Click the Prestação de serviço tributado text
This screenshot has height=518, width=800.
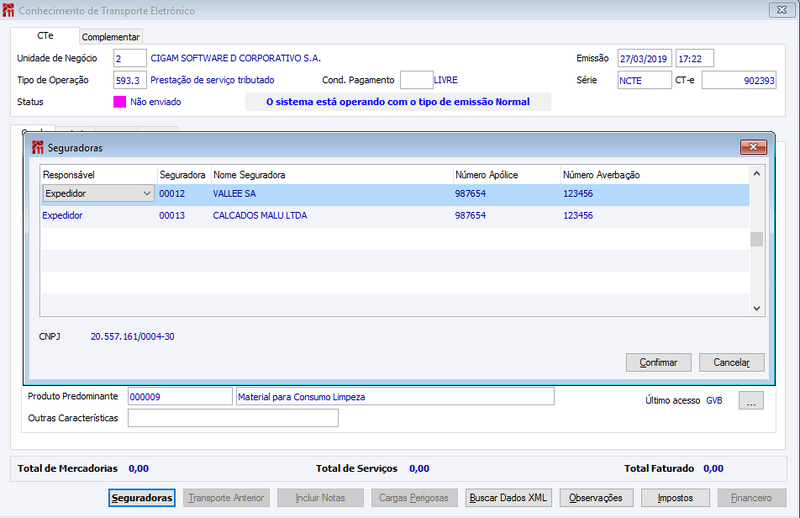pyautogui.click(x=212, y=80)
